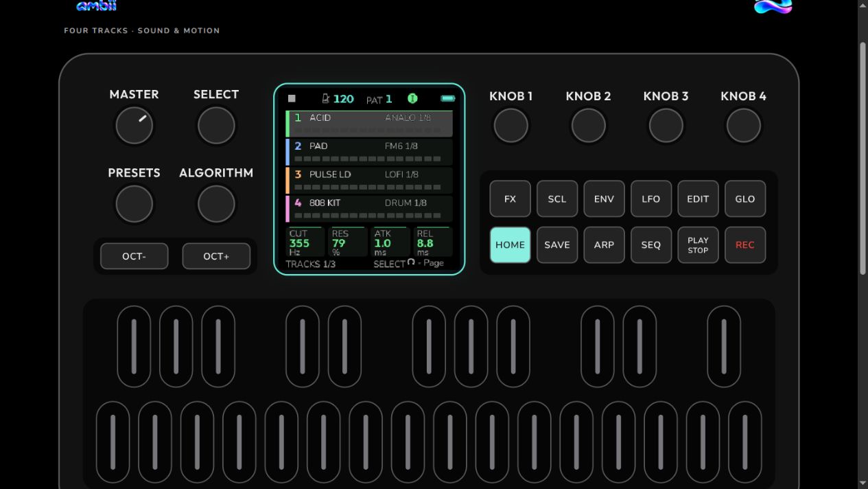Click the KNOB 1 dial
868x489 pixels.
pos(511,126)
